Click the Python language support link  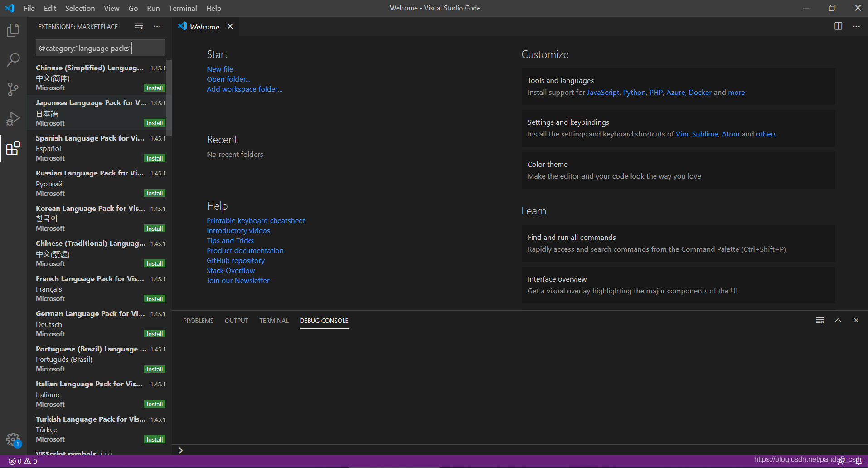tap(634, 92)
